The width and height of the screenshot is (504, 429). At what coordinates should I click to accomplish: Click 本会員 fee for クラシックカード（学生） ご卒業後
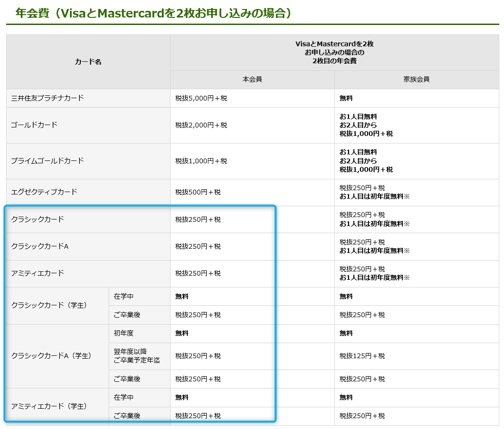pyautogui.click(x=197, y=315)
